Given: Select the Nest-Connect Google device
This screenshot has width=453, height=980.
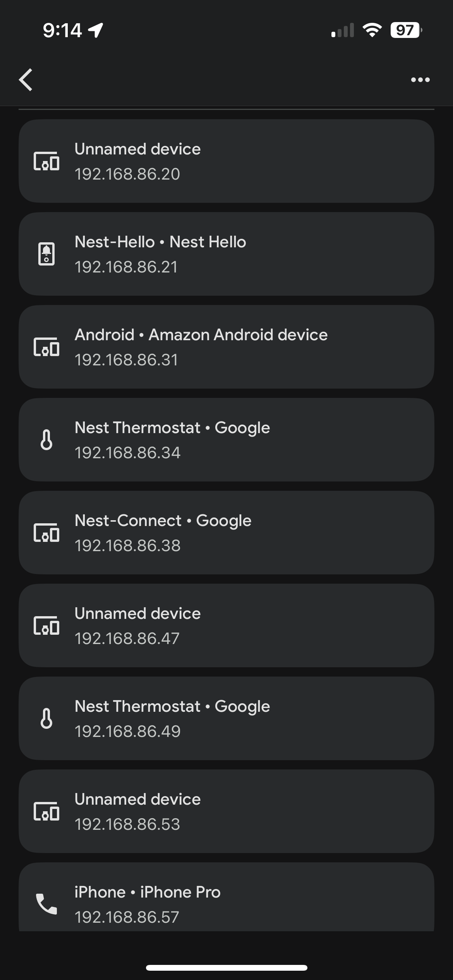Looking at the screenshot, I should pos(226,533).
